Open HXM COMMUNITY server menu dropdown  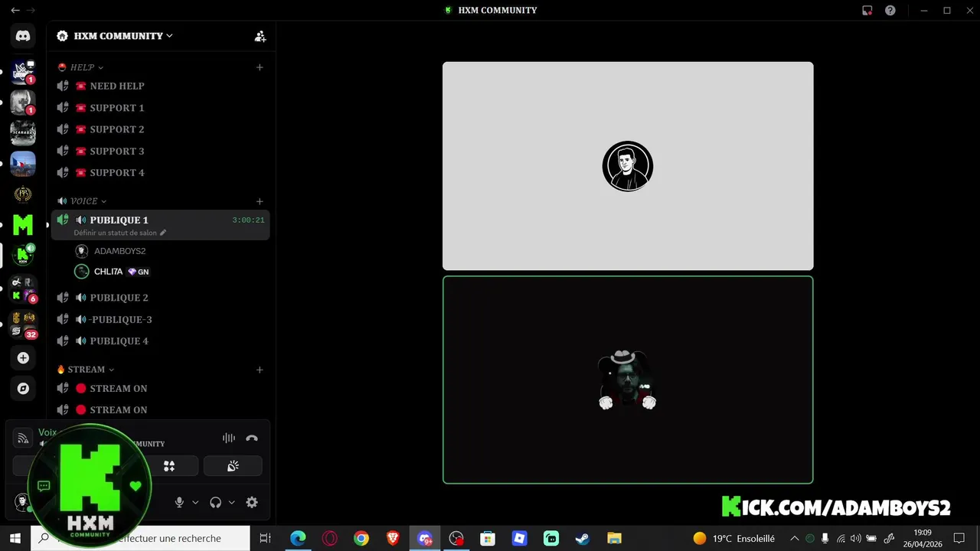pos(123,36)
